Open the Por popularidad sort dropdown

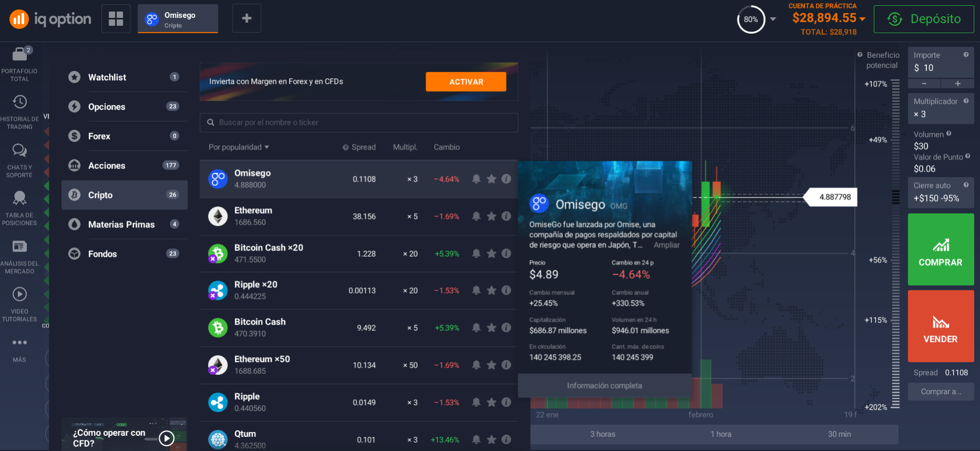239,147
